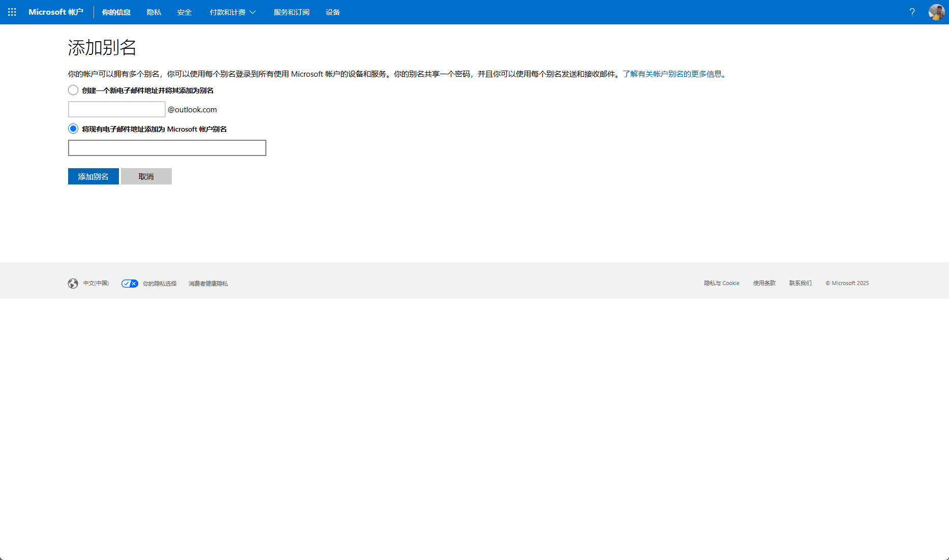The image size is (949, 560).
Task: Click the existing email address input field
Action: [167, 148]
